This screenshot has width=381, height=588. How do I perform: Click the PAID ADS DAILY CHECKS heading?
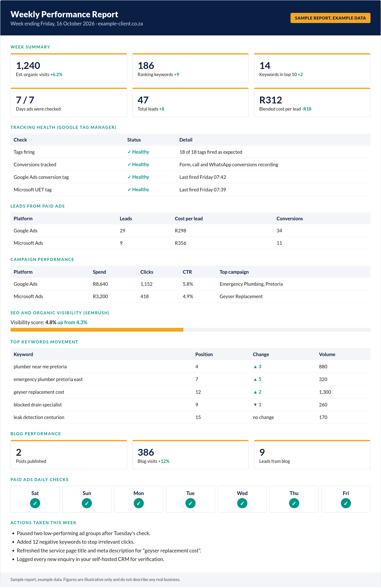click(x=40, y=480)
